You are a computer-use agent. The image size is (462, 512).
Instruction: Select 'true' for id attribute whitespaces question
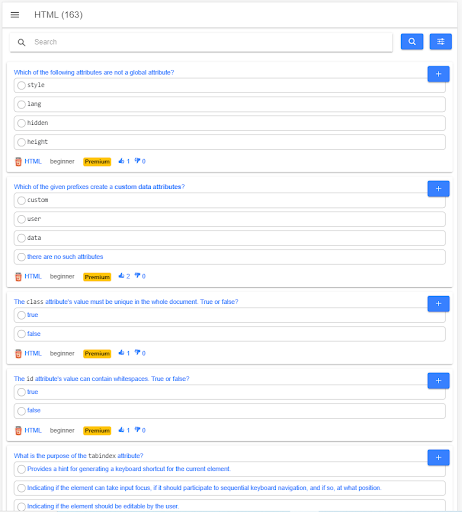(x=21, y=392)
